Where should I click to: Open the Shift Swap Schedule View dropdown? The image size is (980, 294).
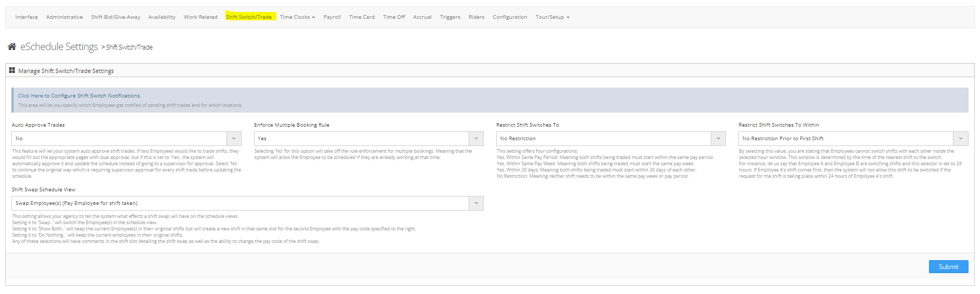pyautogui.click(x=247, y=203)
